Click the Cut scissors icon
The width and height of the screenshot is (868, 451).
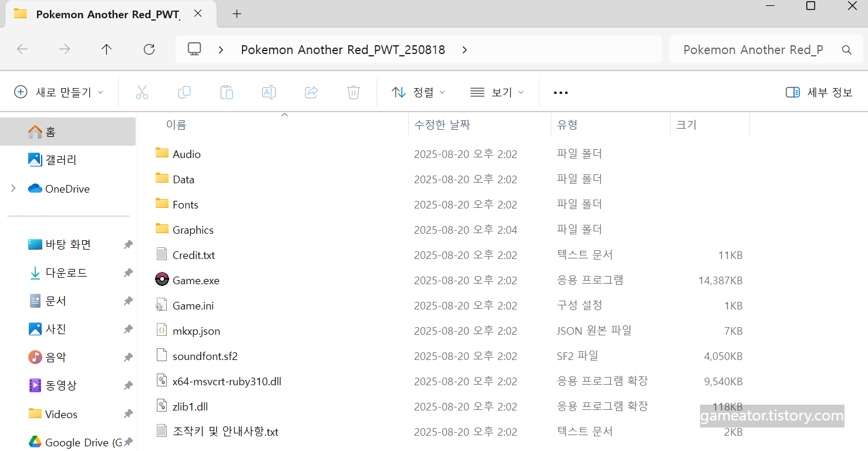(x=142, y=92)
